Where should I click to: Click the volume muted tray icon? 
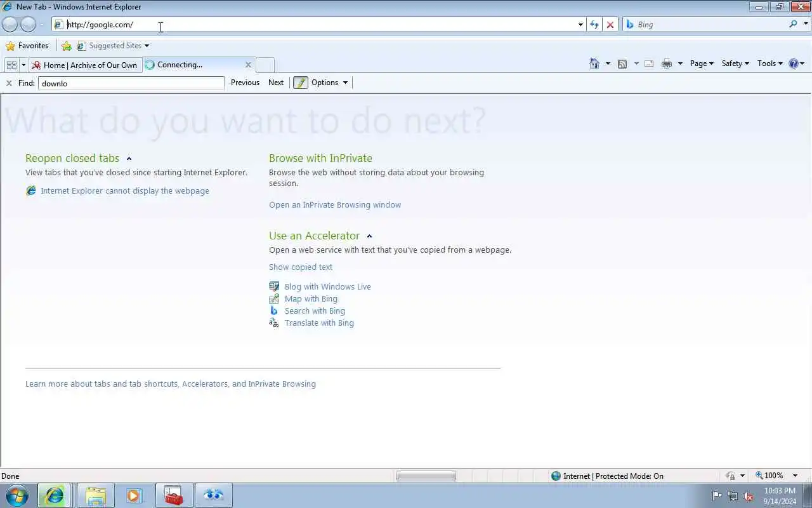click(748, 496)
